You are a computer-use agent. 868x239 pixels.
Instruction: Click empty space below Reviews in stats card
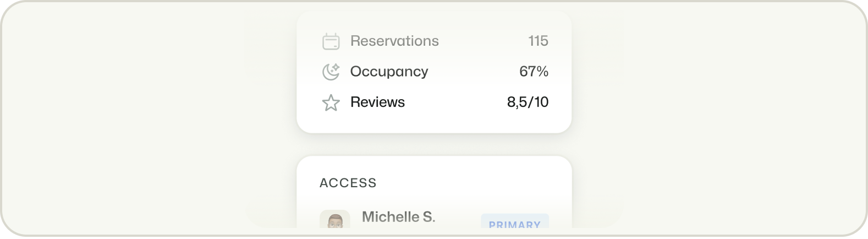(433, 122)
